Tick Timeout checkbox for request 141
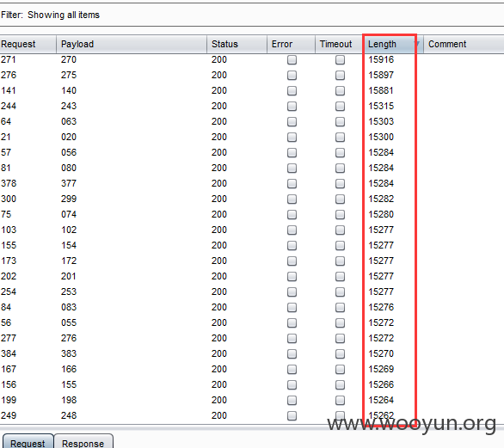Image resolution: width=504 pixels, height=448 pixels. pyautogui.click(x=340, y=90)
